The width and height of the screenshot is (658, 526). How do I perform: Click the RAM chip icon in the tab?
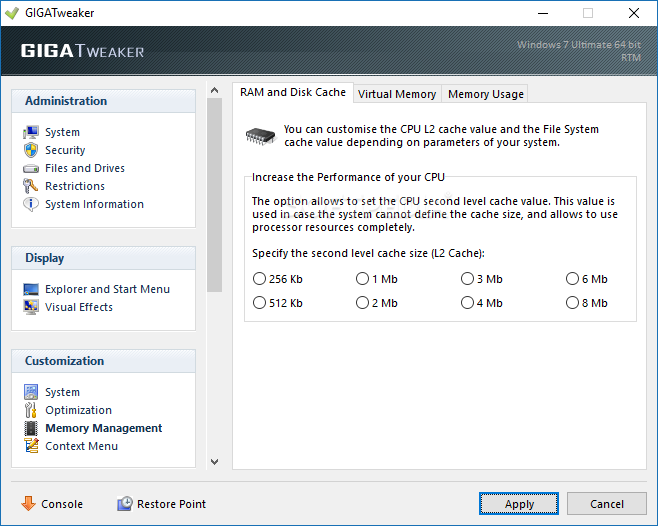pyautogui.click(x=261, y=136)
